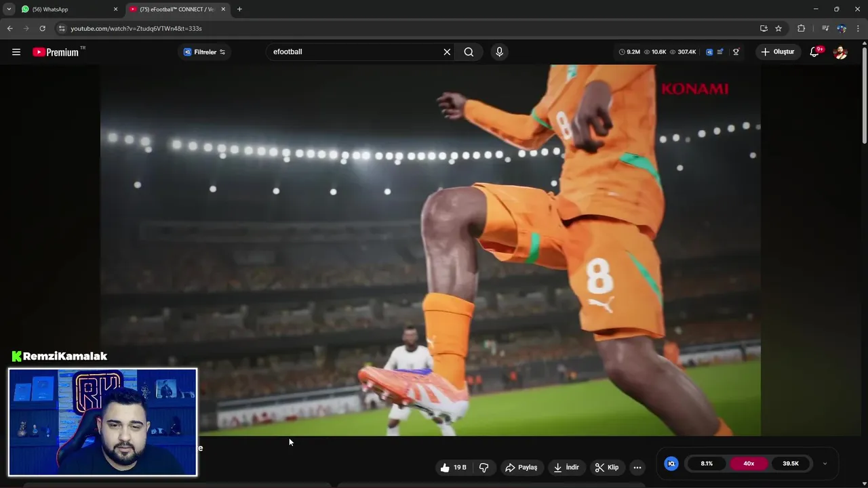Image resolution: width=868 pixels, height=488 pixels.
Task: Open more actions three-dot menu
Action: coord(637,468)
